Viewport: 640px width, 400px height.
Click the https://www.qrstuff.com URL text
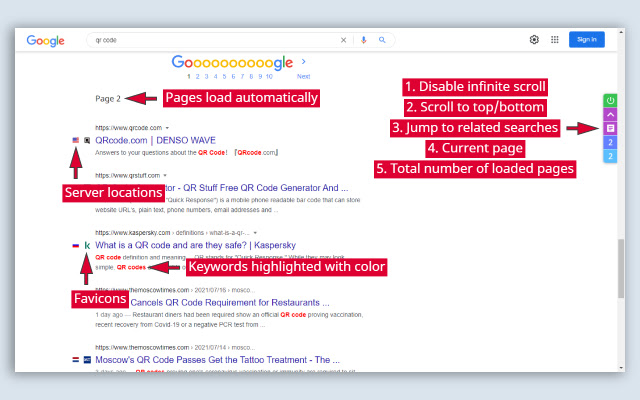[127, 176]
